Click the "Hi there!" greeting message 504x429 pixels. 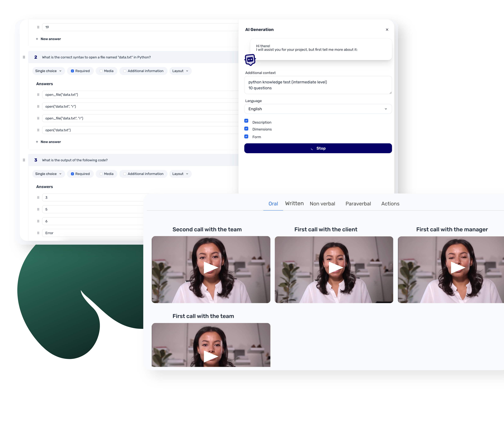coord(263,46)
